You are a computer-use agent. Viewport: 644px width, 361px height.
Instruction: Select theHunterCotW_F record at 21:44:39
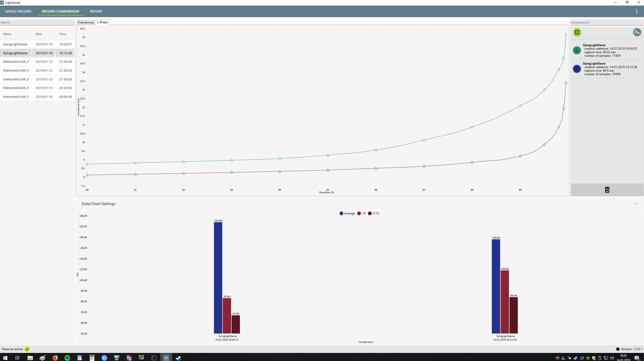pos(37,62)
